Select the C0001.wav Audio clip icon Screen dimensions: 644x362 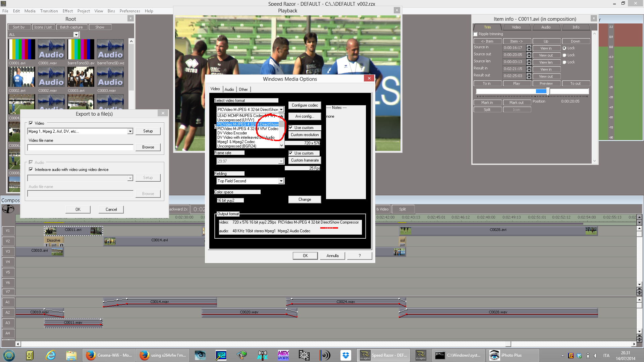coord(51,49)
